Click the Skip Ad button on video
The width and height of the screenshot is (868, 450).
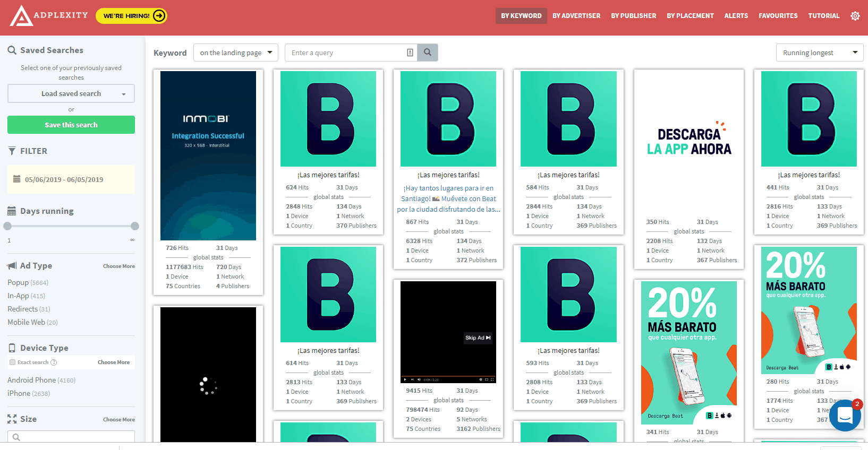(x=478, y=337)
